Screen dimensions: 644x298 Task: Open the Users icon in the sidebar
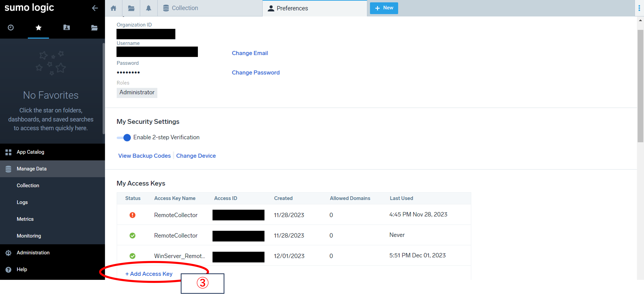pos(66,28)
